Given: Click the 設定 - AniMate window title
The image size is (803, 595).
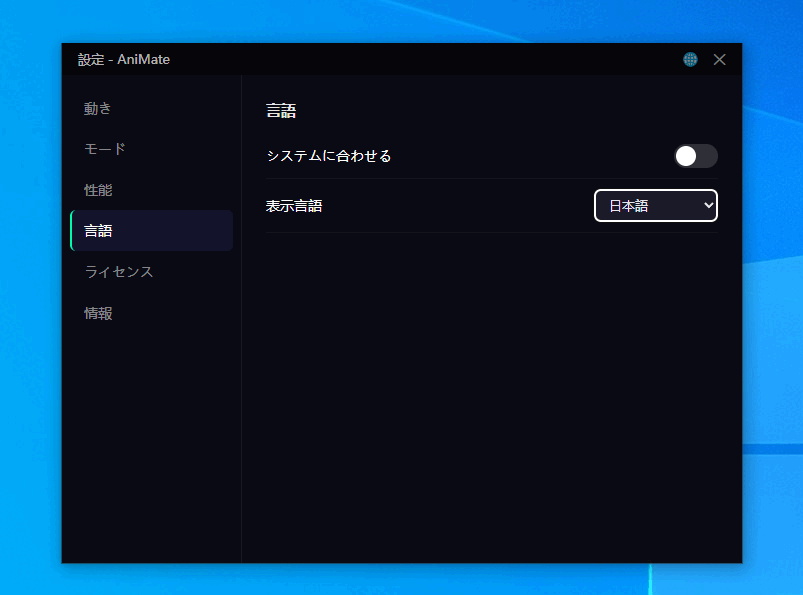Looking at the screenshot, I should coord(123,59).
